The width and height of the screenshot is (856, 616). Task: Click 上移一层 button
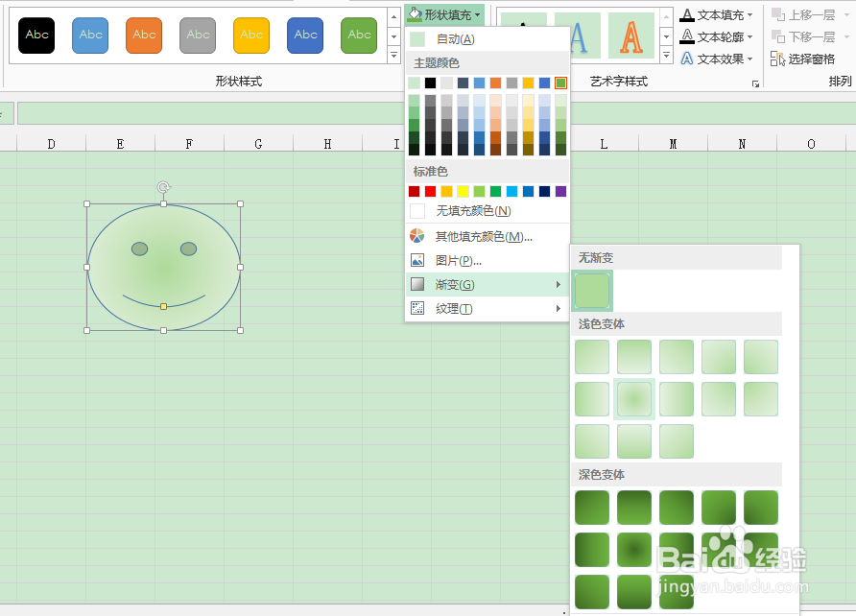(x=810, y=15)
